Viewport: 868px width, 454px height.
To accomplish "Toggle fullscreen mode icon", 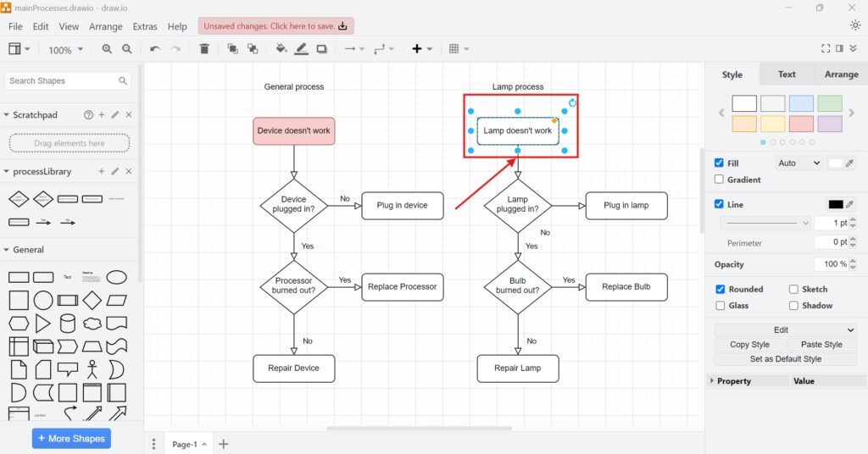I will point(826,49).
